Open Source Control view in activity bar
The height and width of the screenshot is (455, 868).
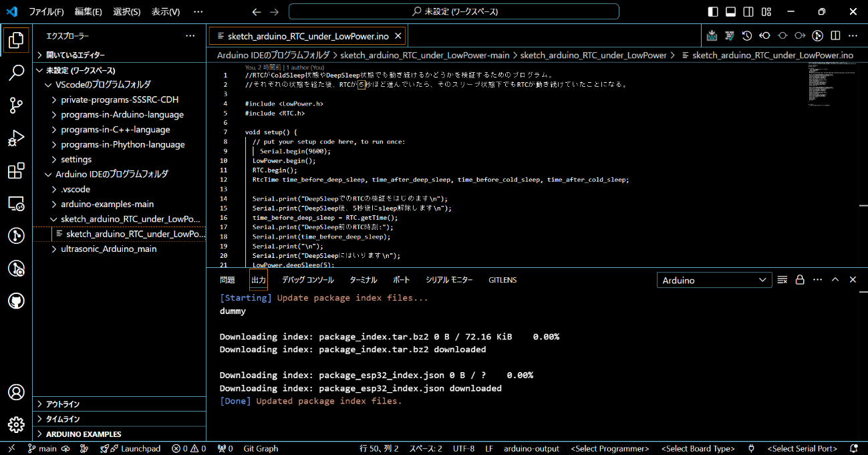16,105
